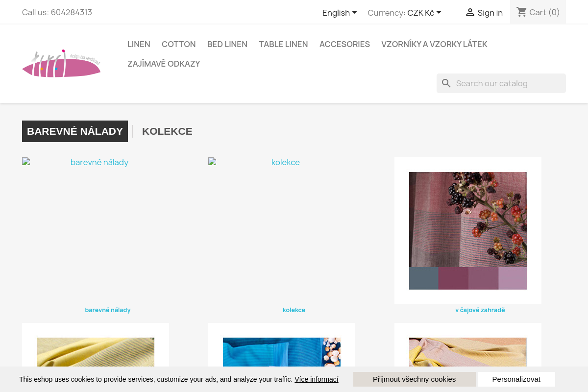The height and width of the screenshot is (392, 588).
Task: Click the person sign-in icon
Action: click(470, 13)
